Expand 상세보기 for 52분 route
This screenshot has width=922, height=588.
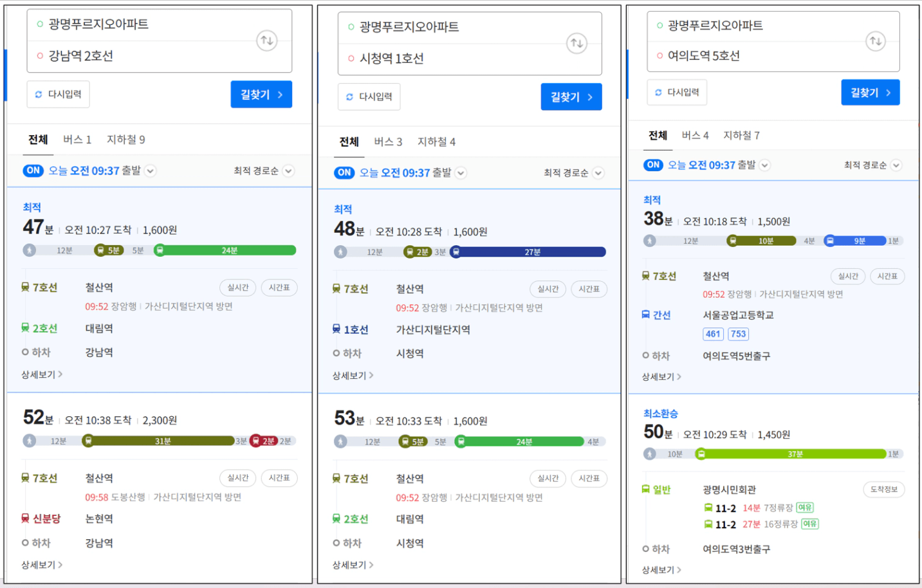pyautogui.click(x=42, y=565)
